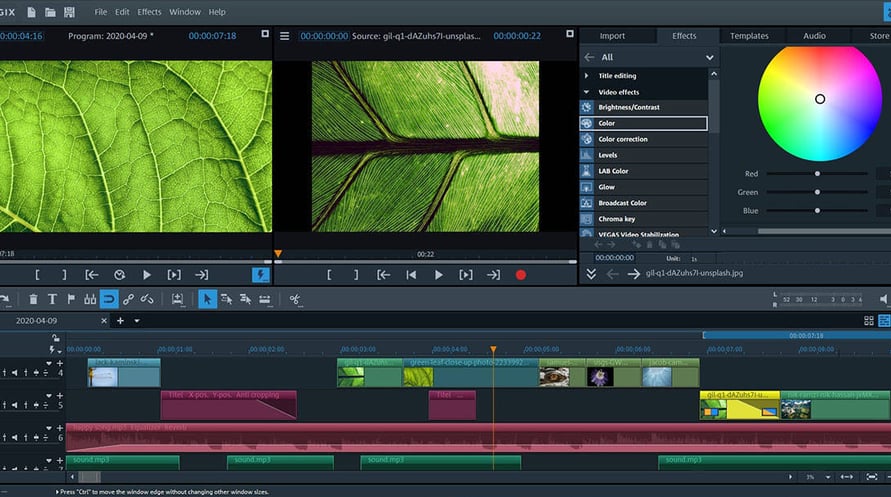Switch to storyboard grid view icon
The width and height of the screenshot is (891, 497).
point(869,321)
